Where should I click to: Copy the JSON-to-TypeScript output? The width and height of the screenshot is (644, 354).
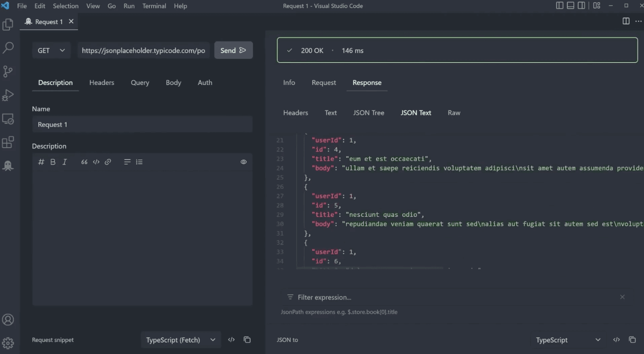(x=632, y=340)
